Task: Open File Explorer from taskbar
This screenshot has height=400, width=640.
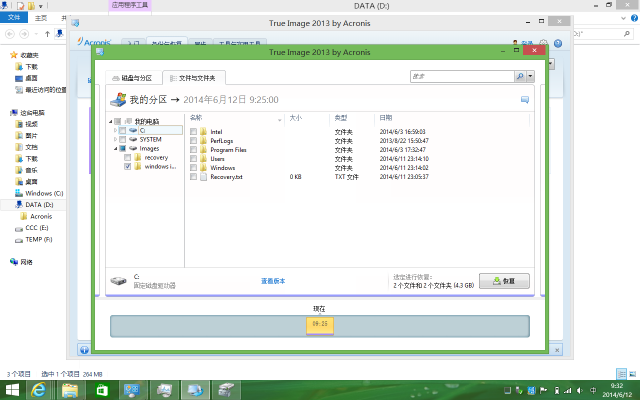Action: (x=70, y=390)
